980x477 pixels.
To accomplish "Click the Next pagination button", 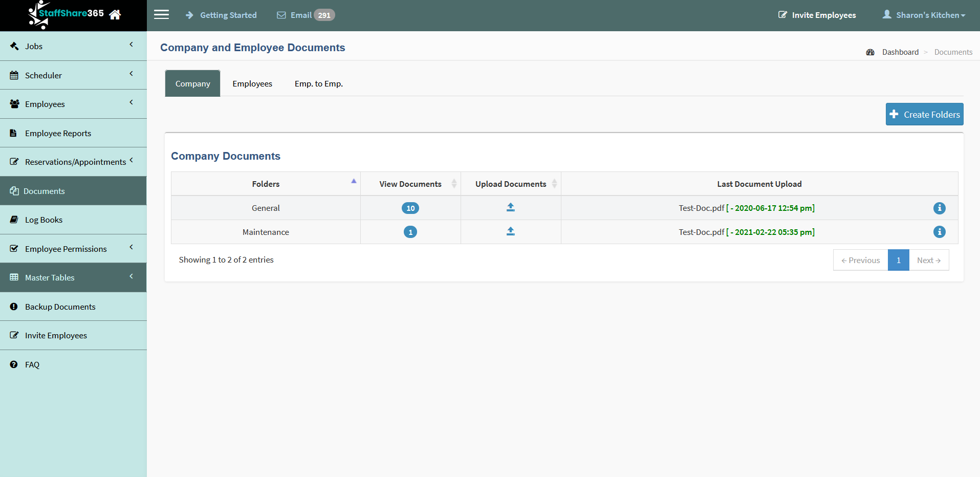I will point(928,261).
